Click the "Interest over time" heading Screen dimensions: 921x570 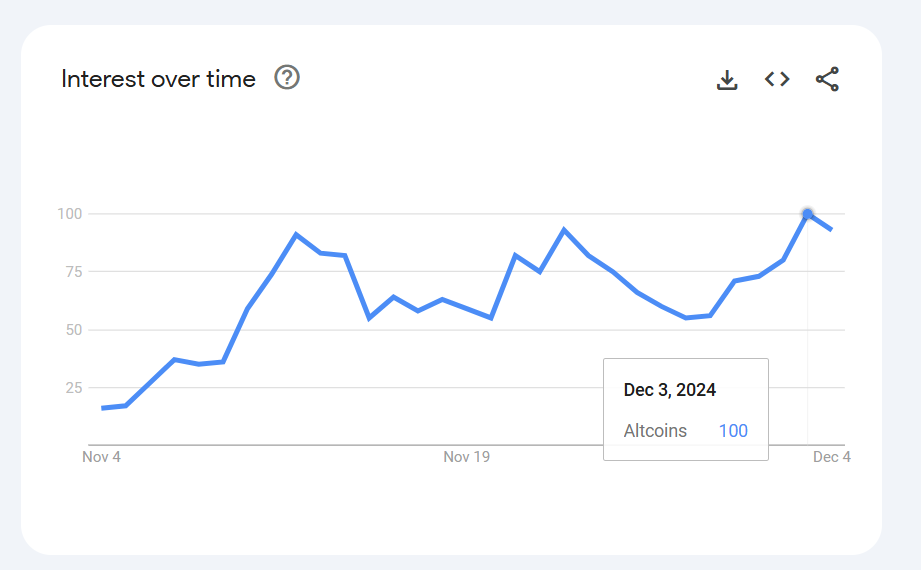click(x=158, y=79)
